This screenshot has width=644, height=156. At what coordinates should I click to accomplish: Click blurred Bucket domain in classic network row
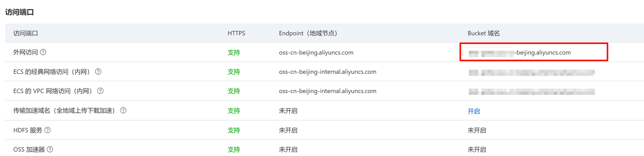[x=532, y=72]
